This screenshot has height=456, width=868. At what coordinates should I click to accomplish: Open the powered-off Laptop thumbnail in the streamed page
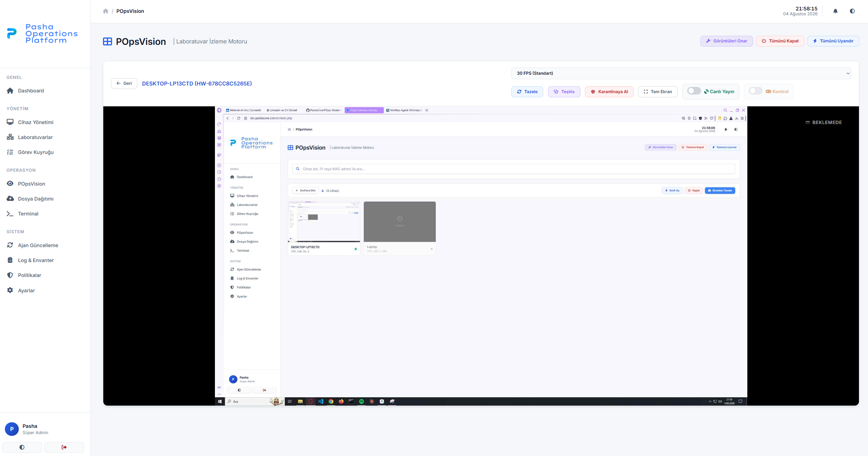click(400, 222)
